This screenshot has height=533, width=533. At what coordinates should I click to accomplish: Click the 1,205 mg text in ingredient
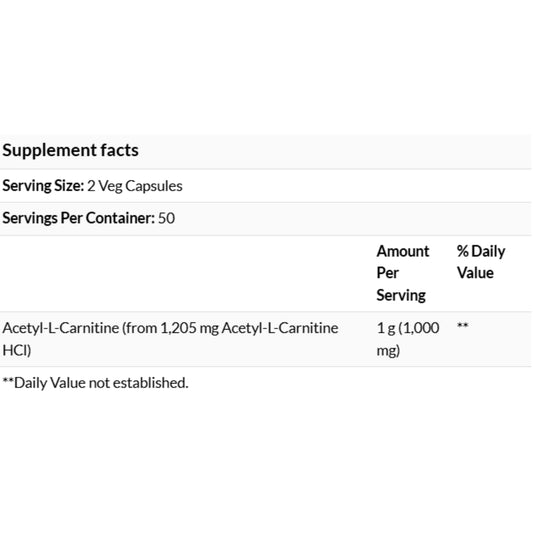189,328
